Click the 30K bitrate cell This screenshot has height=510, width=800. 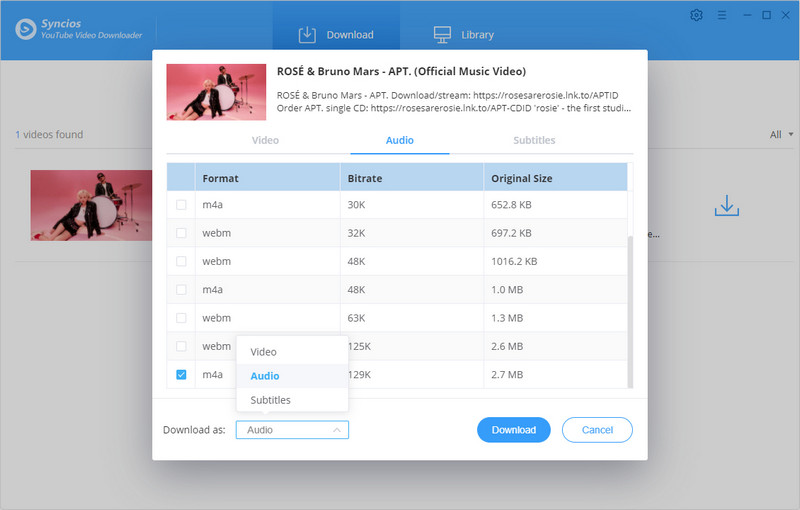412,205
